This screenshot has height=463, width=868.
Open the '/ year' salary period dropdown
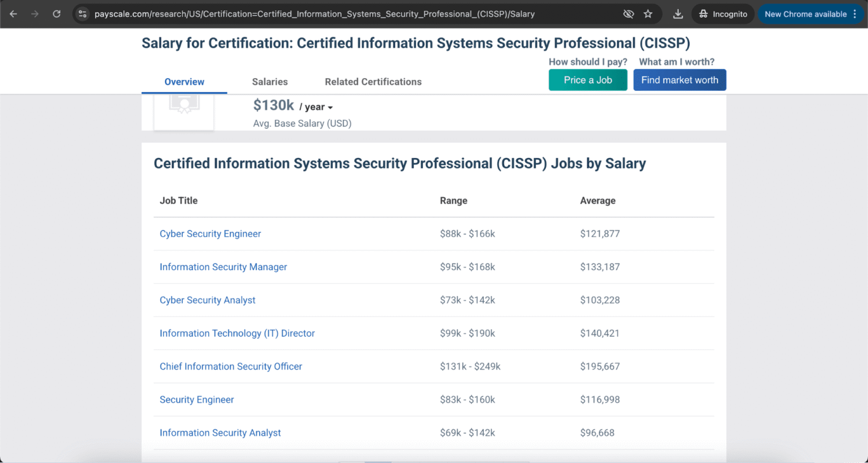coord(317,107)
